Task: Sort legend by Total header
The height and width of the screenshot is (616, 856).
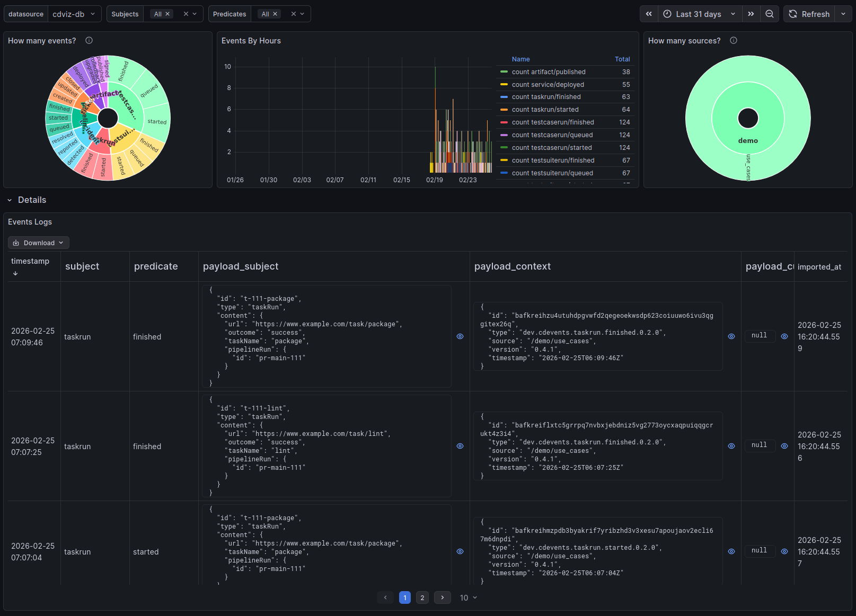Action: click(622, 59)
